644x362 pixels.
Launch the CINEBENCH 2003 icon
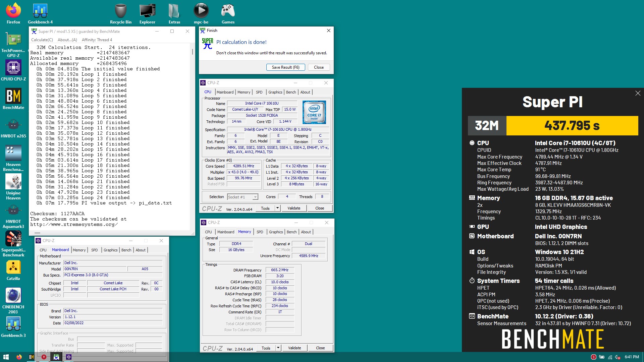[13, 300]
